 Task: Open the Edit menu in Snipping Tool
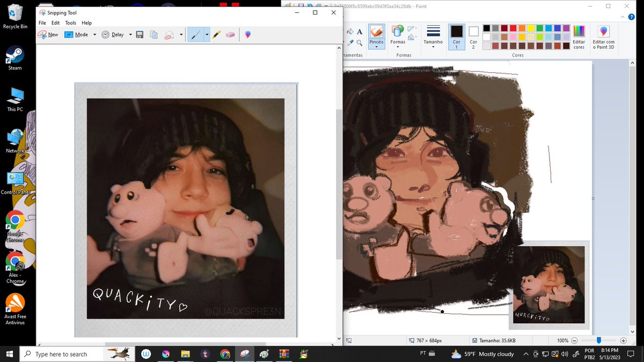click(55, 23)
